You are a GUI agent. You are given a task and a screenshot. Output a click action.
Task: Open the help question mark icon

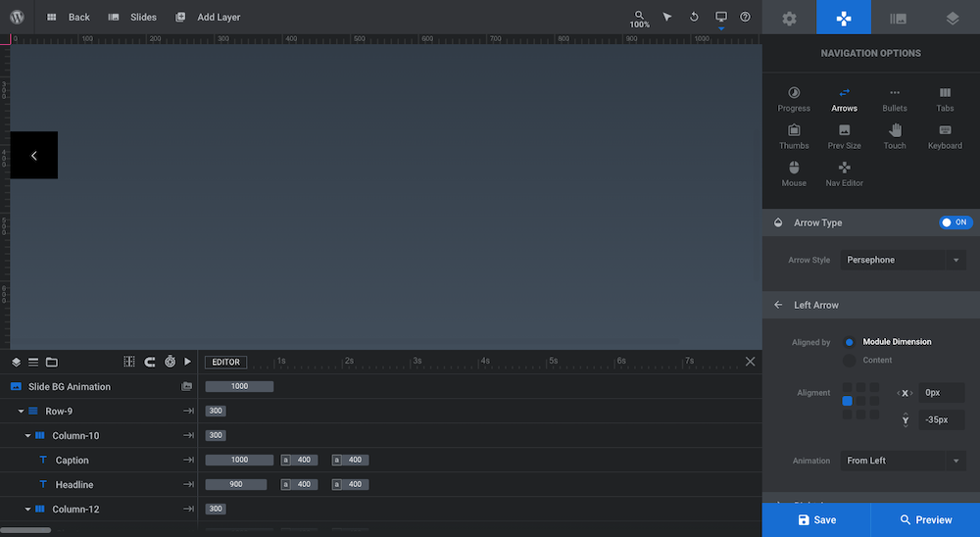[745, 17]
